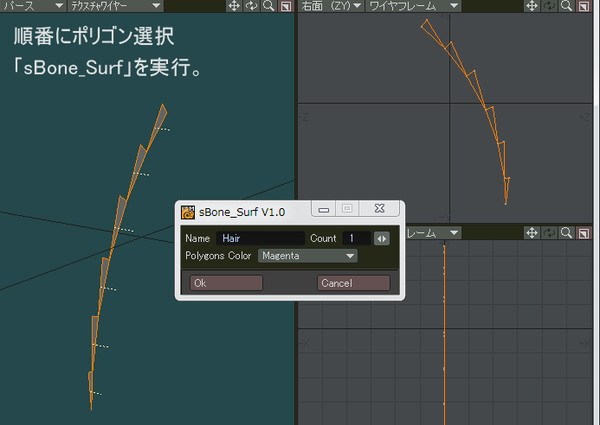Screen dimensions: 600x425
Task: Click move/pan icon of right (ZY) viewport
Action: click(x=532, y=6)
